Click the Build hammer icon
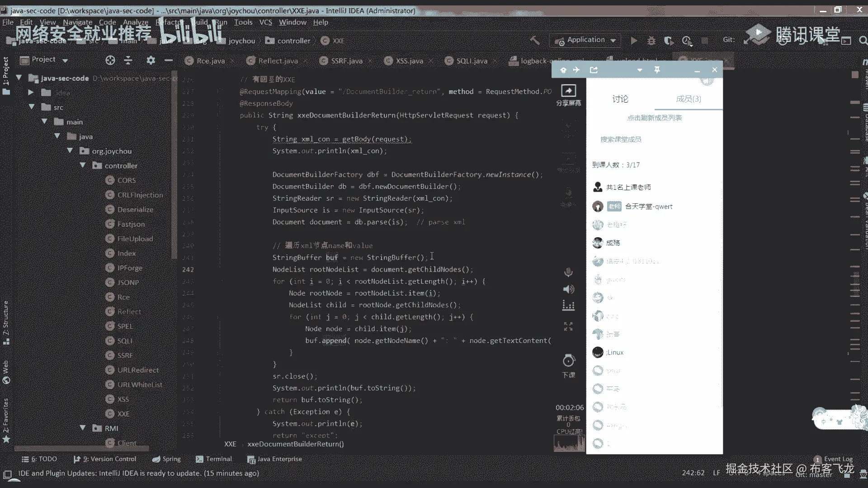This screenshot has width=868, height=488. pos(535,40)
